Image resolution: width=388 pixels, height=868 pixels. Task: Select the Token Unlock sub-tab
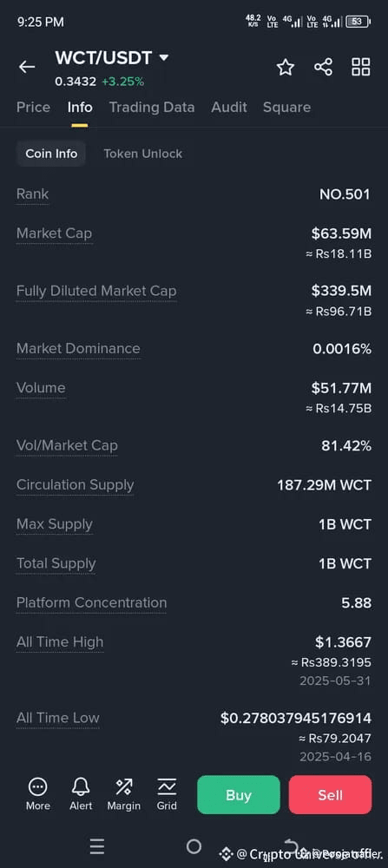(x=143, y=154)
